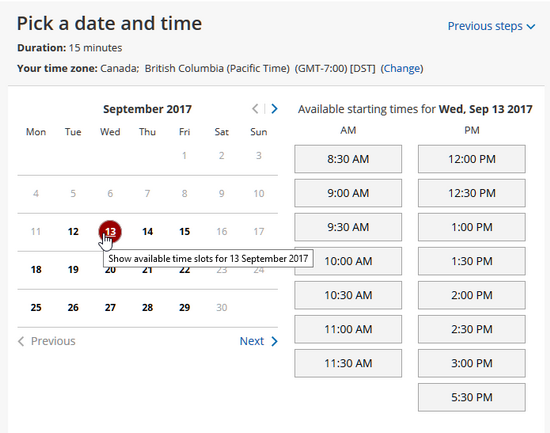Select the 1:30 PM starting time
This screenshot has height=433, width=550.
coord(472,261)
